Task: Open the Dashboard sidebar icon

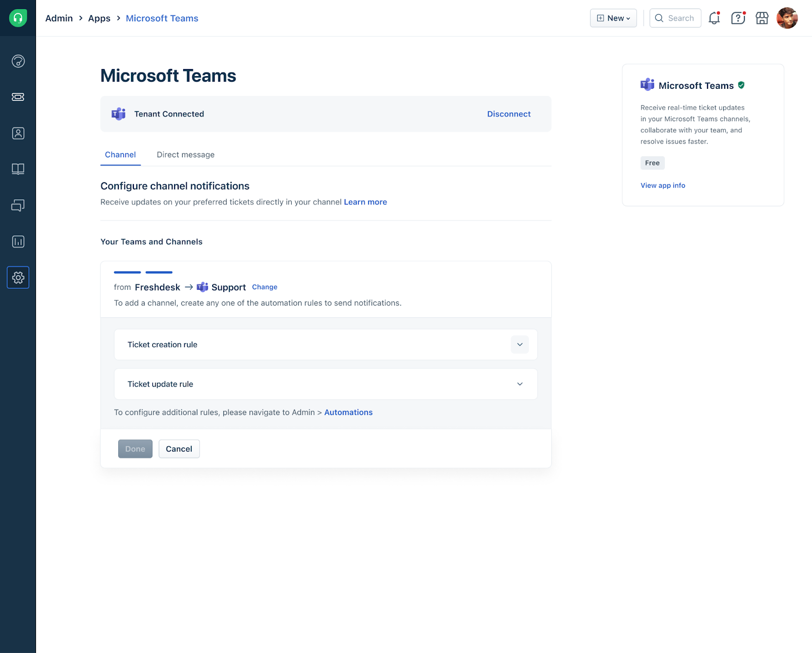Action: [x=18, y=61]
